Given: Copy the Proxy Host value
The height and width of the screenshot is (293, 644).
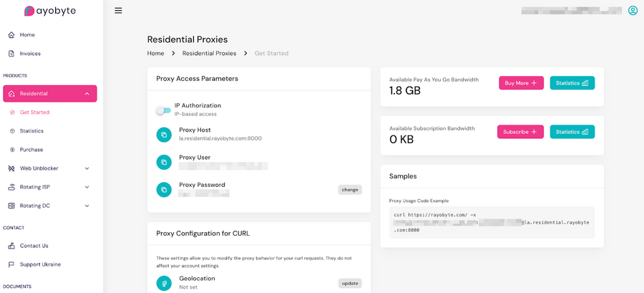Looking at the screenshot, I should click(164, 135).
